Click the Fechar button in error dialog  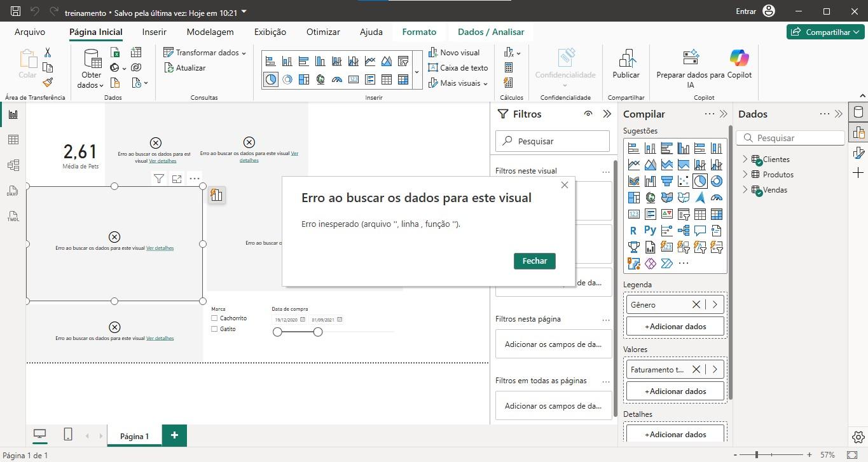coord(535,261)
